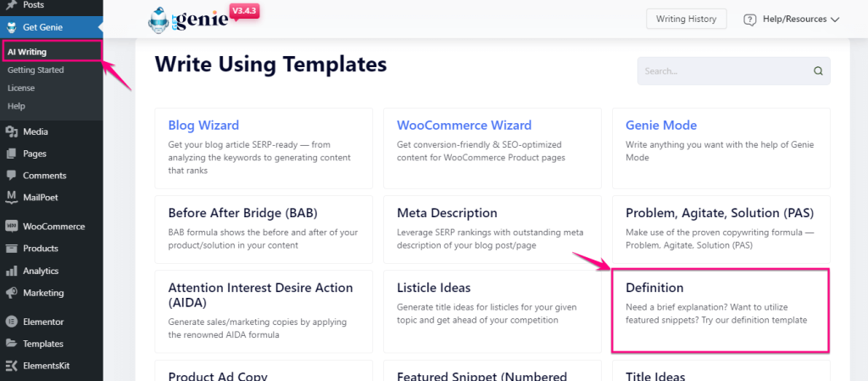Open Media via its sidebar icon

11,132
